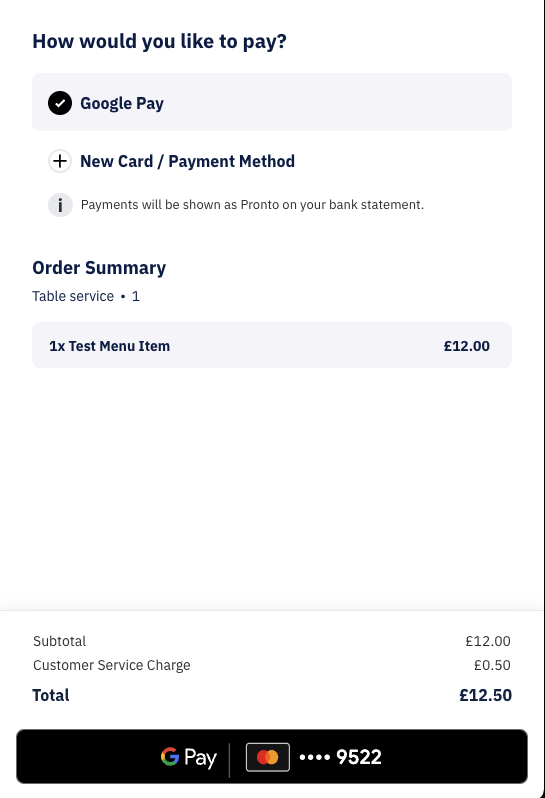Click the £12.00 item price
This screenshot has width=545, height=798.
467,346
